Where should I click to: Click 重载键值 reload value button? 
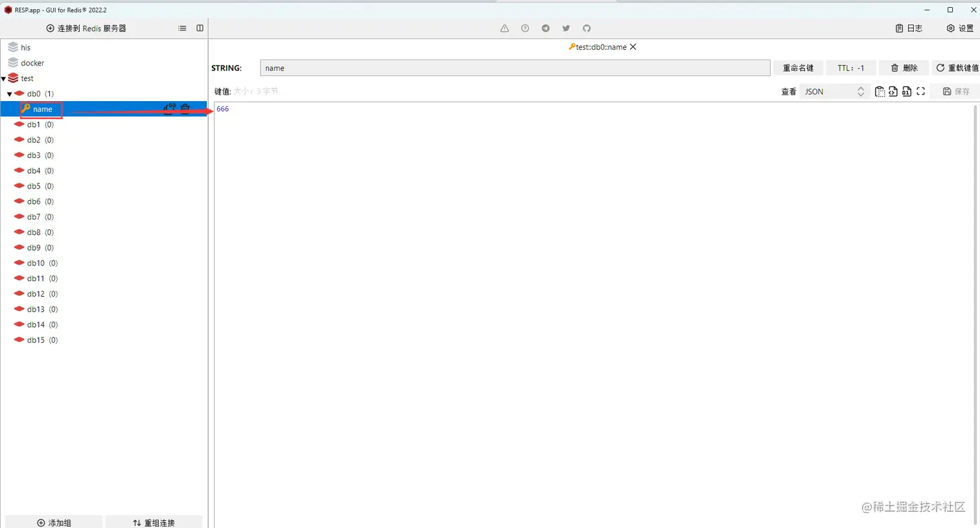(957, 68)
